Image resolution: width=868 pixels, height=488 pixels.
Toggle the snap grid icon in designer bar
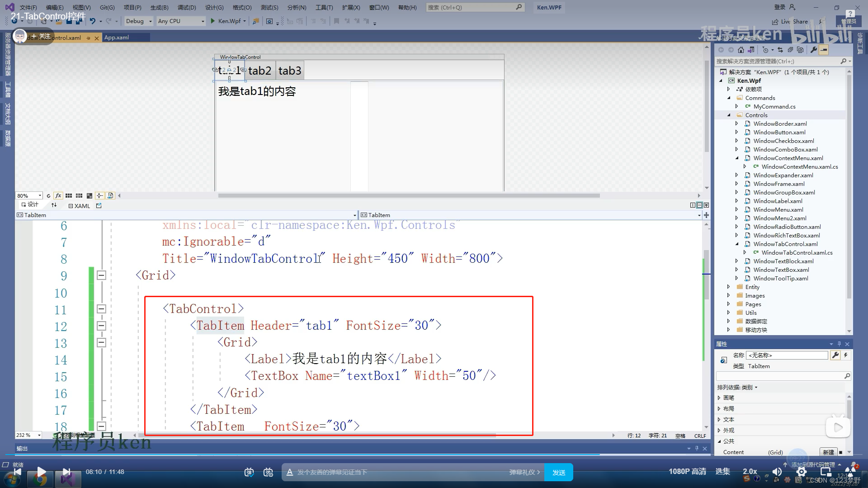tap(69, 196)
